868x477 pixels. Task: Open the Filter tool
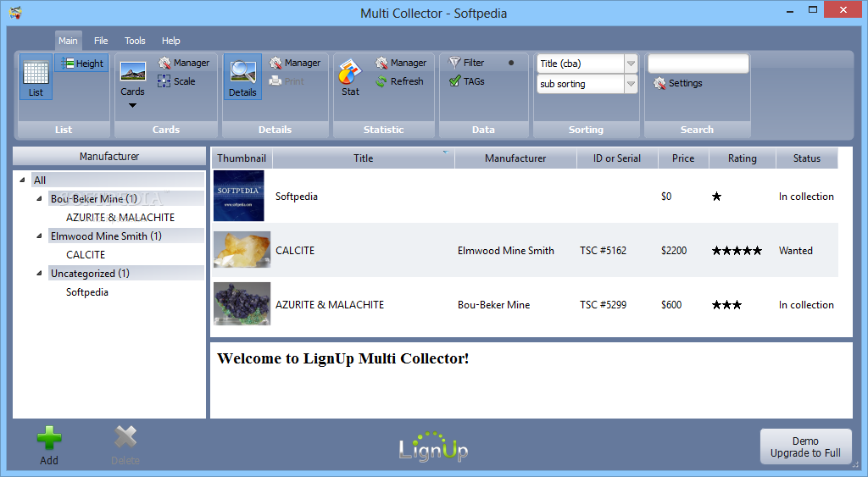click(x=466, y=63)
